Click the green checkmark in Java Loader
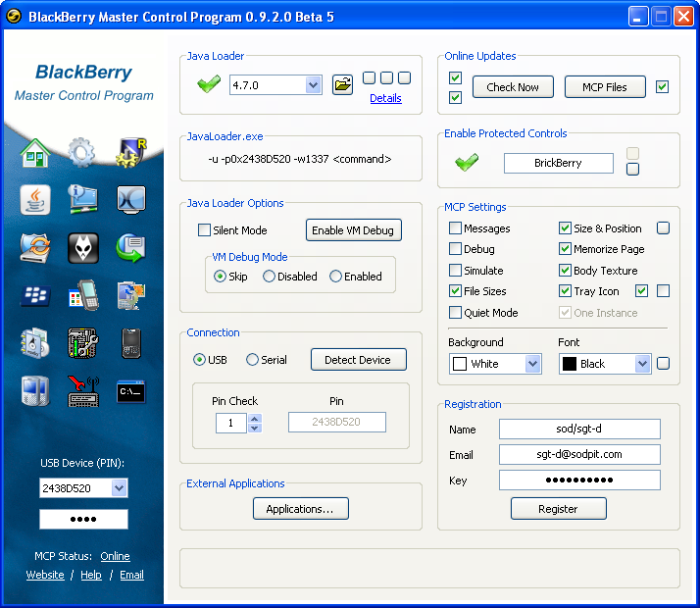 209,83
